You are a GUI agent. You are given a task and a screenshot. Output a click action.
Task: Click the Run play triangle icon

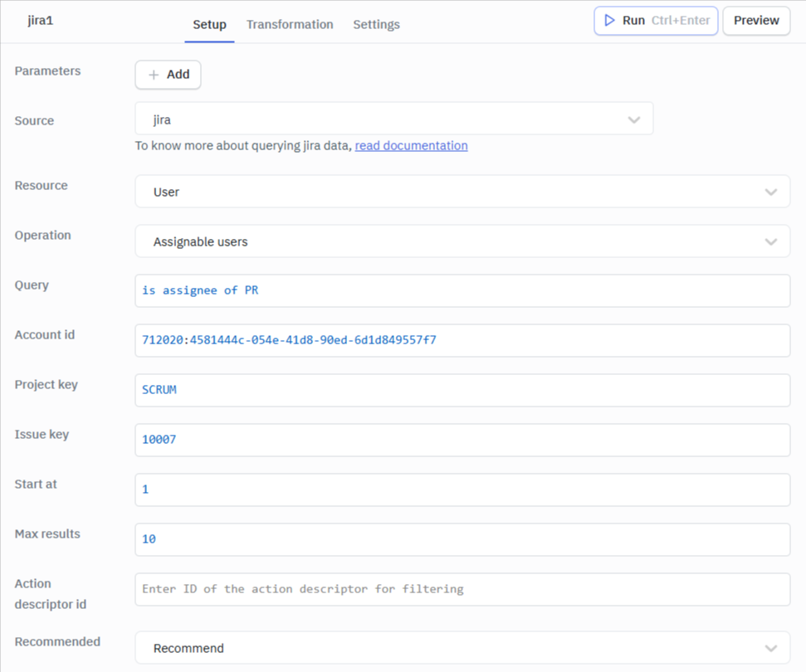(609, 21)
